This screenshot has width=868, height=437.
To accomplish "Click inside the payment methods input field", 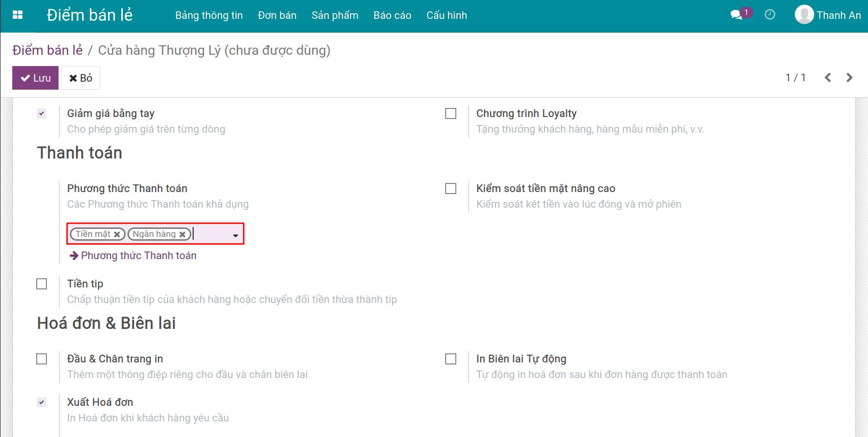I will [x=211, y=234].
